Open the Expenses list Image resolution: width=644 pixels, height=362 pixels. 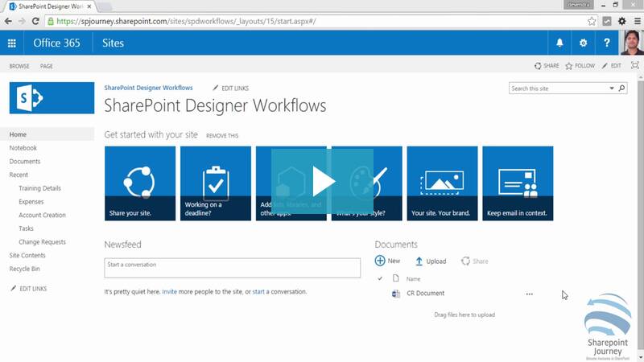31,202
